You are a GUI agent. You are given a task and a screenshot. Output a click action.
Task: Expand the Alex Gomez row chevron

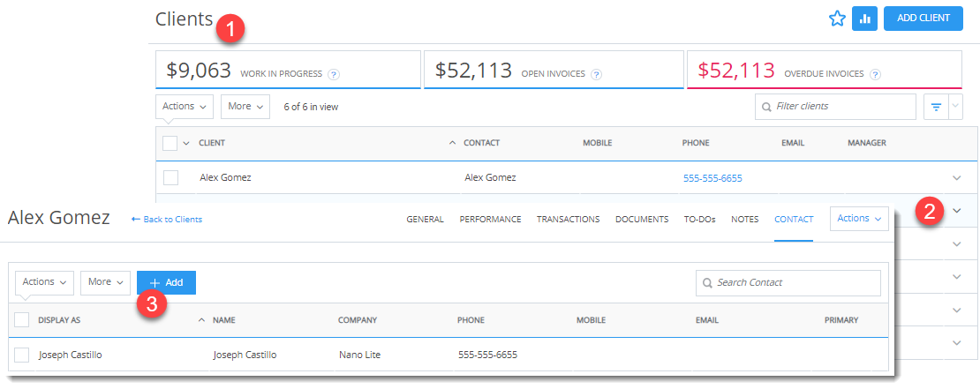[956, 178]
